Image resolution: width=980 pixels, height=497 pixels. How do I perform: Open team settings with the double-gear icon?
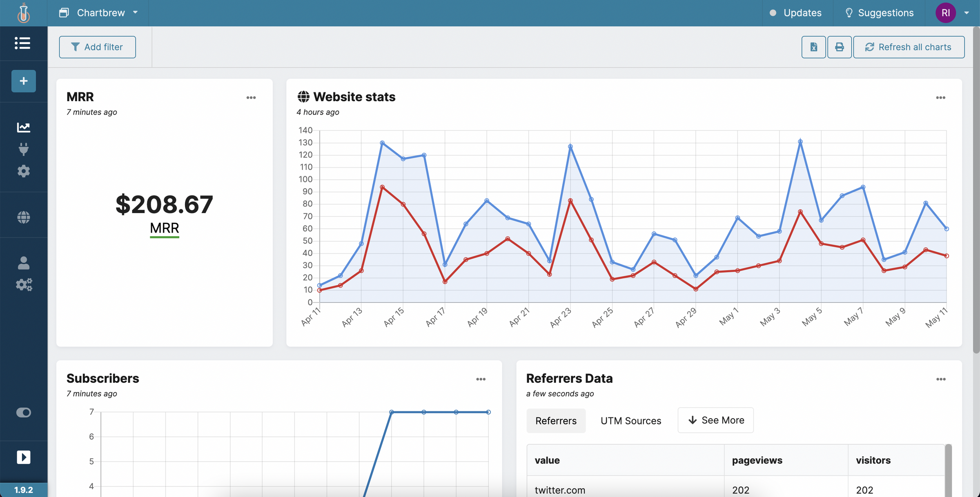[x=23, y=285]
